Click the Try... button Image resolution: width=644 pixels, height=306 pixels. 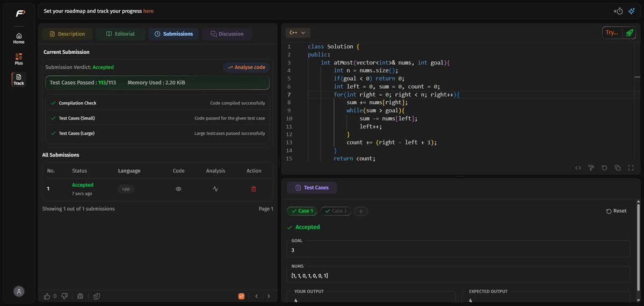[612, 33]
